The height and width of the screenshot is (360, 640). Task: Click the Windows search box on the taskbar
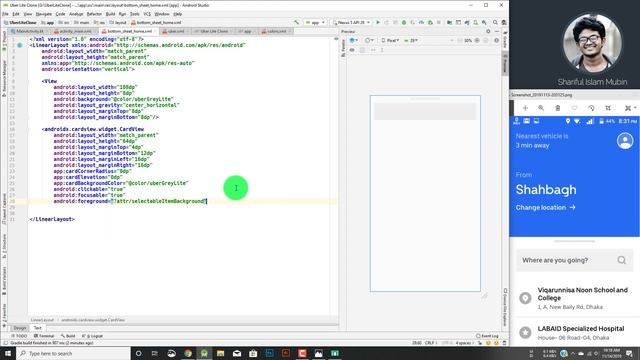(x=73, y=353)
